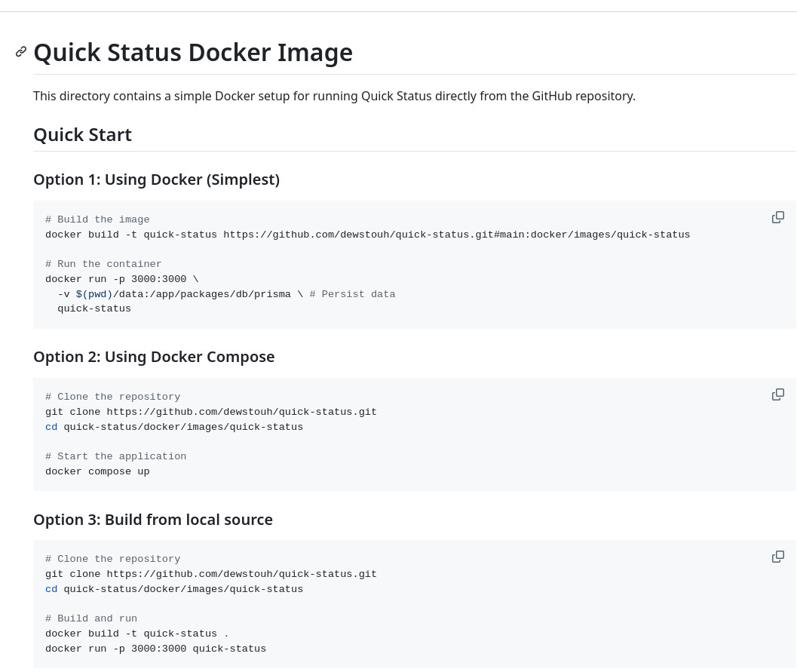The width and height of the screenshot is (797, 672).
Task: Click the "Quick Start" heading
Action: coord(82,135)
